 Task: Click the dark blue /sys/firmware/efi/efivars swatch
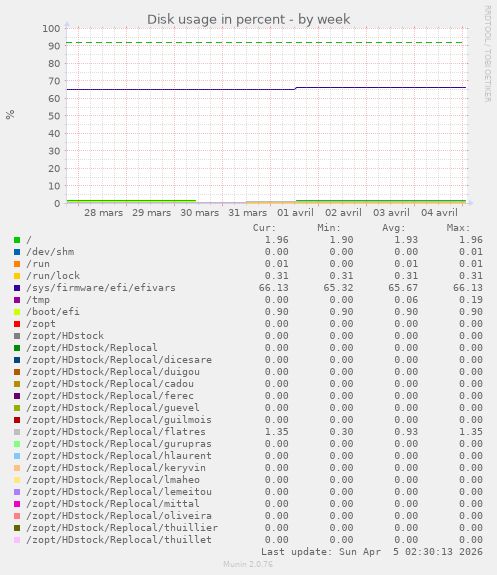click(x=17, y=288)
